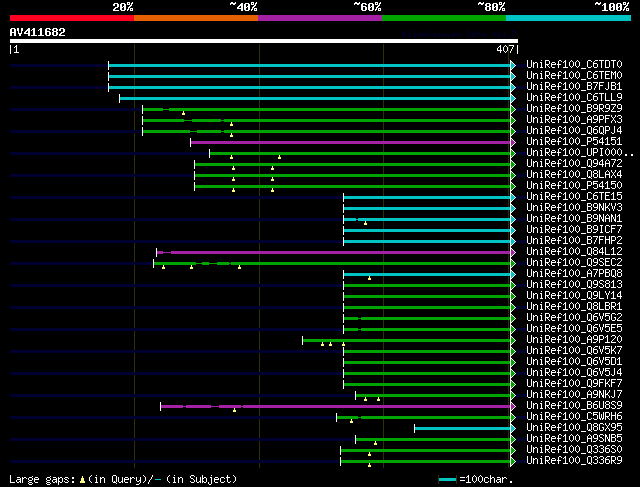Click the green alignment bar of A9P120
This screenshot has width=640, height=487.
click(407, 340)
